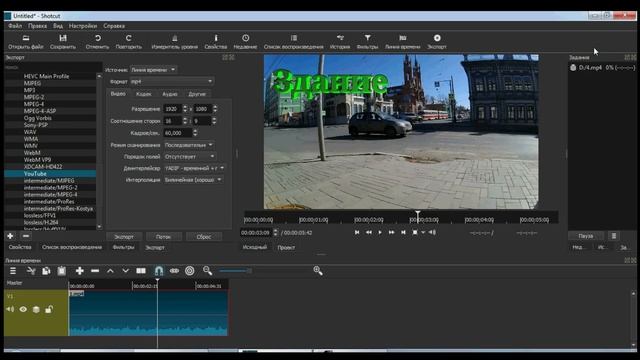This screenshot has height=360, width=640.
Task: Skip to start of video
Action: point(357,232)
